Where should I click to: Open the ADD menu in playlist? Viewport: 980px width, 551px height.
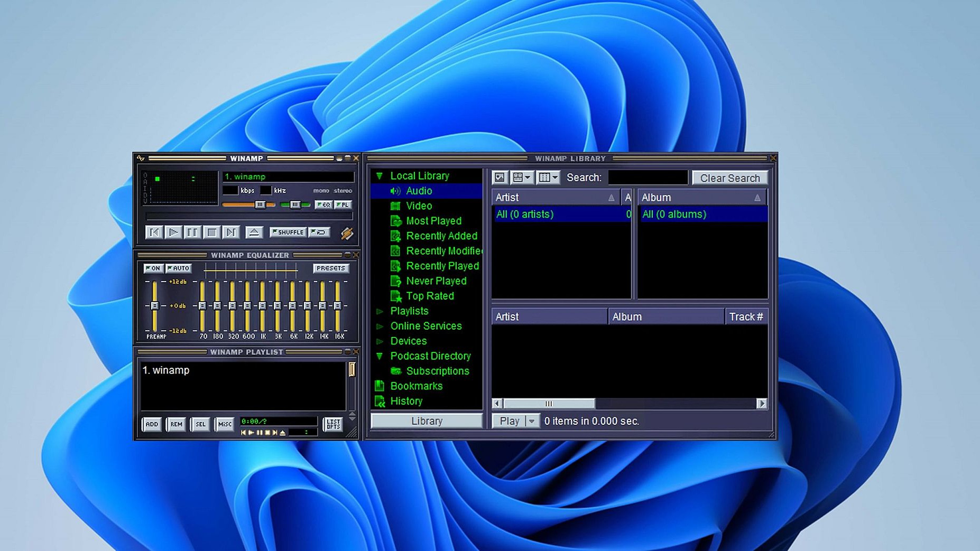coord(152,424)
